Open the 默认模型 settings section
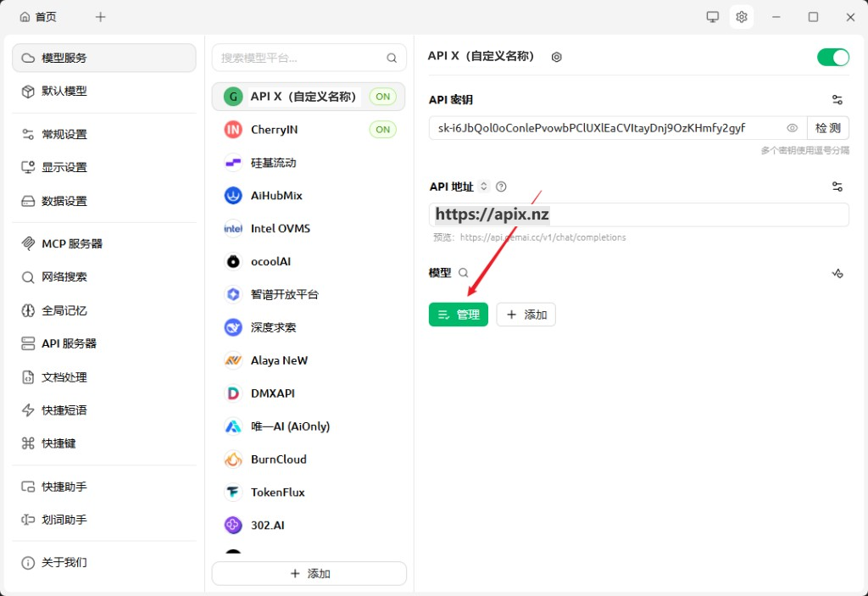The image size is (868, 596). click(104, 91)
